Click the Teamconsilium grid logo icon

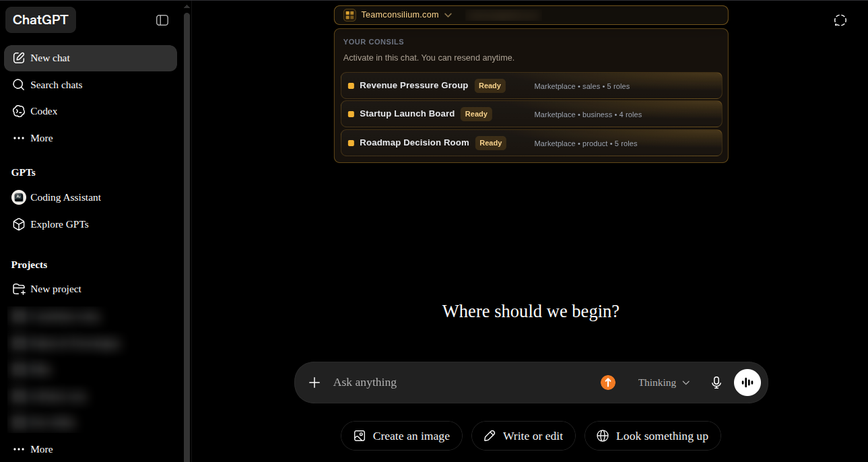point(349,15)
